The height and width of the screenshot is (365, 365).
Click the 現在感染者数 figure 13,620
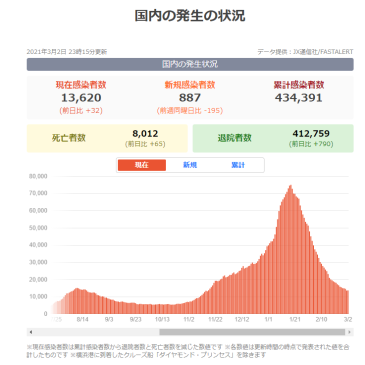pos(81,98)
